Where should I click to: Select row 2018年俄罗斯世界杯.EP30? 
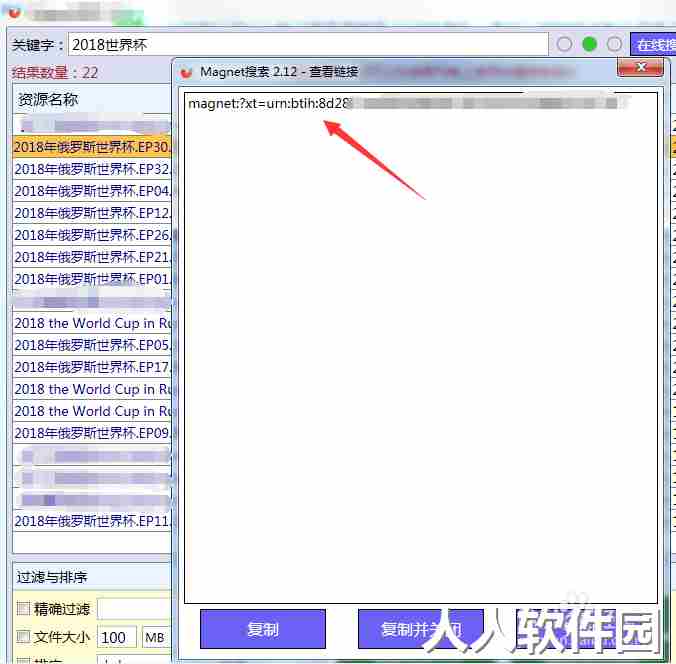click(x=92, y=147)
